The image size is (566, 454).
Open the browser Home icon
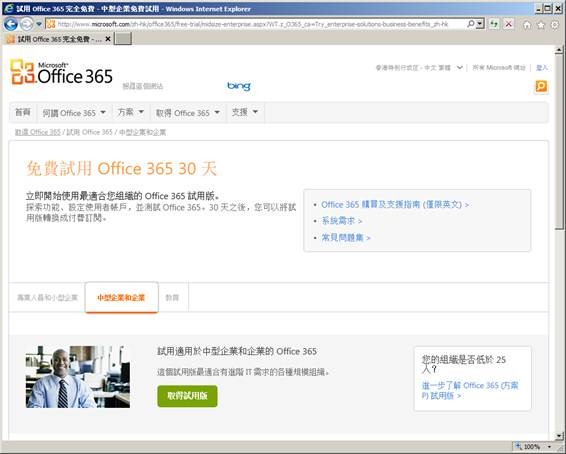point(527,25)
